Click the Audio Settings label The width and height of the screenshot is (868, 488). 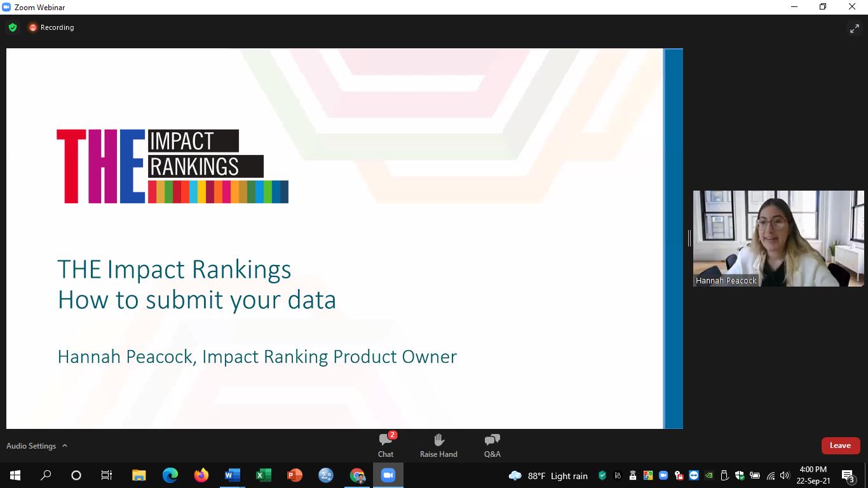[x=31, y=446]
